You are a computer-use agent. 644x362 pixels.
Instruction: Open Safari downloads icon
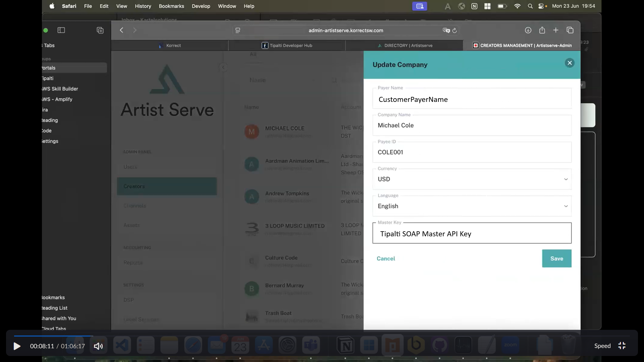point(528,30)
